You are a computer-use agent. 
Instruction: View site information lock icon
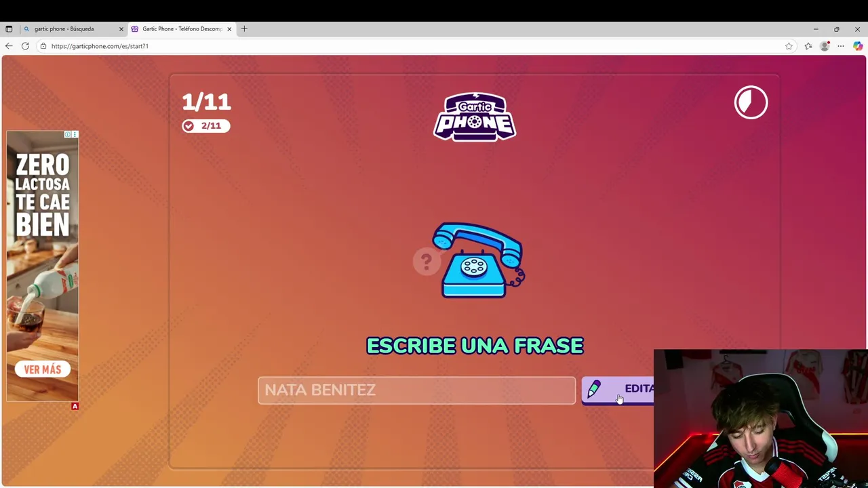coord(43,46)
